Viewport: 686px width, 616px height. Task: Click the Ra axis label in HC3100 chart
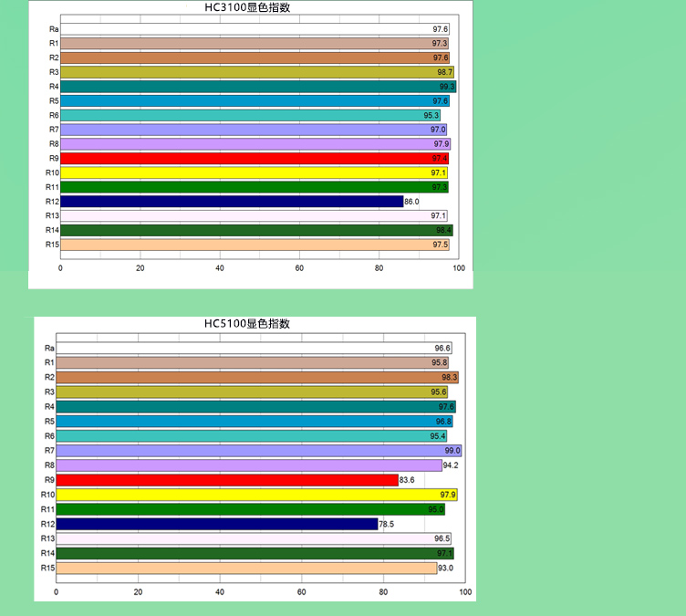coord(54,29)
